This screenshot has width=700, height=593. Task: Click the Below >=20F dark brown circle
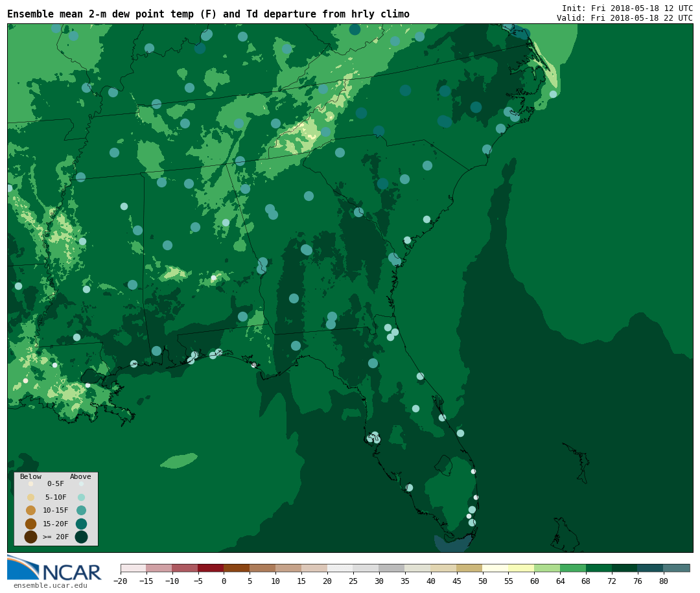point(31,537)
